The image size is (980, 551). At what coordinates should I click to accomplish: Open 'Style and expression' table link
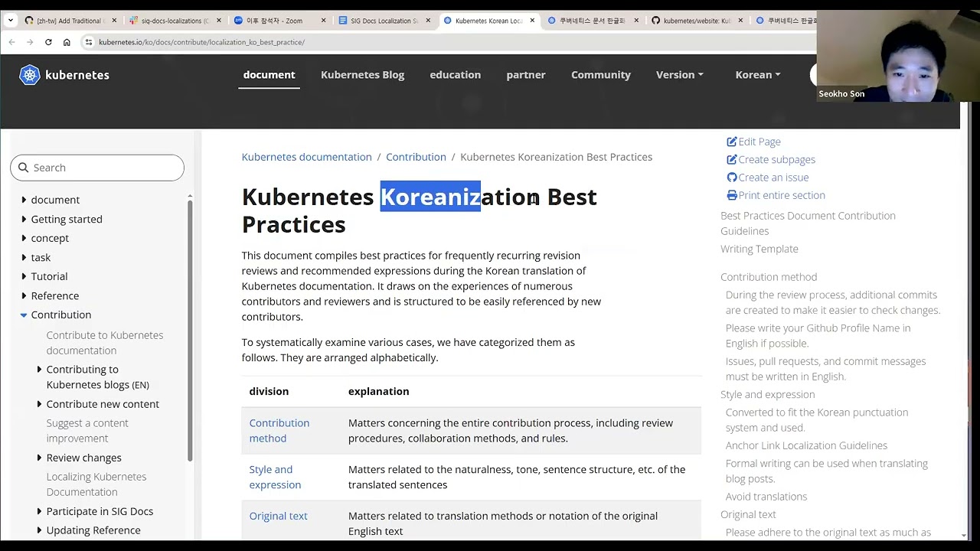pos(275,477)
